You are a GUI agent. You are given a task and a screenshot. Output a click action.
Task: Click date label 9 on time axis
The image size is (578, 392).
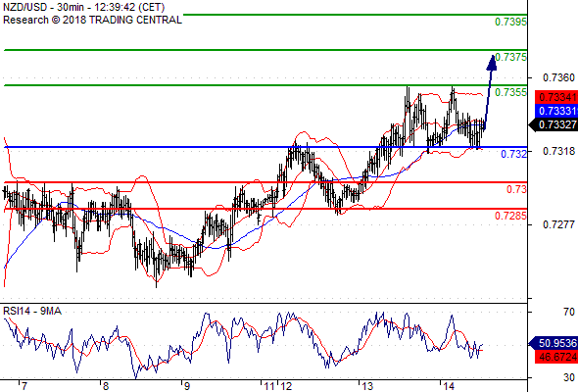[187, 386]
